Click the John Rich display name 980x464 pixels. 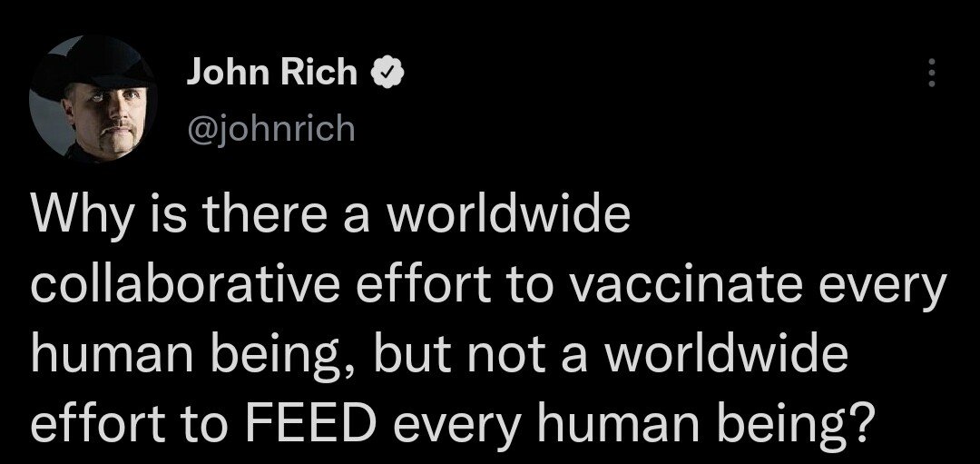pos(271,73)
